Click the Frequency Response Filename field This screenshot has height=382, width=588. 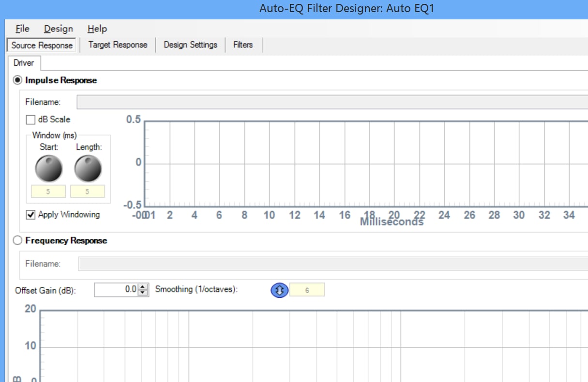[333, 264]
